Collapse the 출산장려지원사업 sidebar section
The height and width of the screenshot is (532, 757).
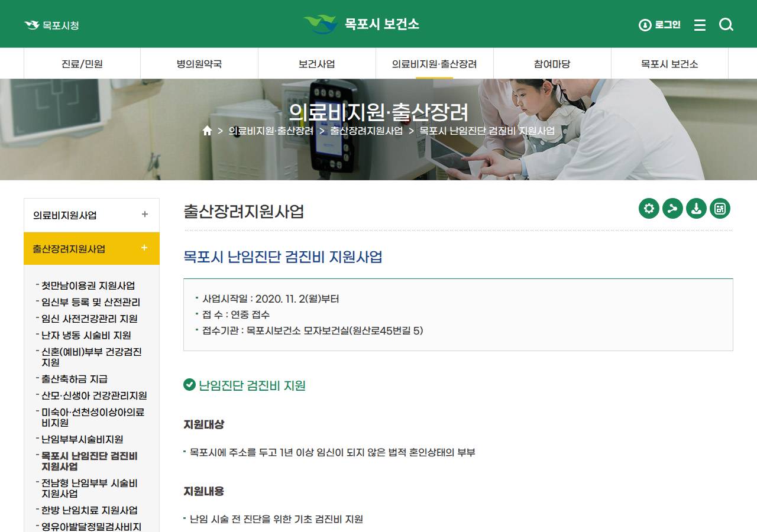coord(92,248)
